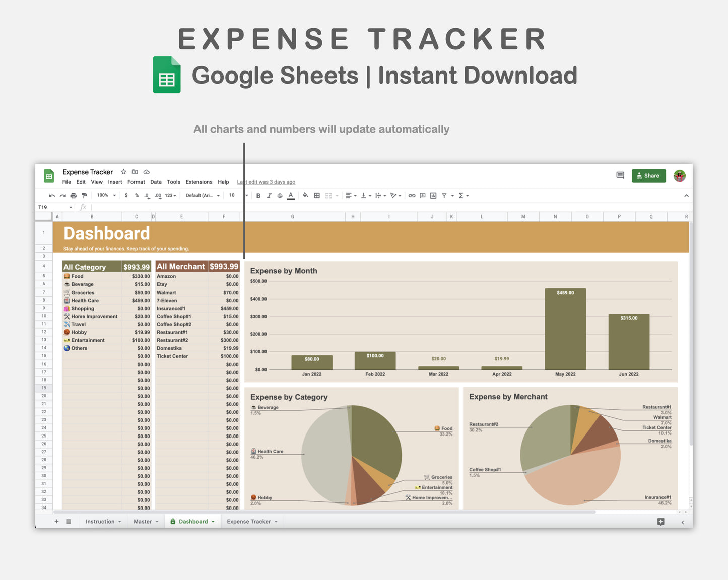Click the Share button
The image size is (728, 580).
(x=649, y=175)
